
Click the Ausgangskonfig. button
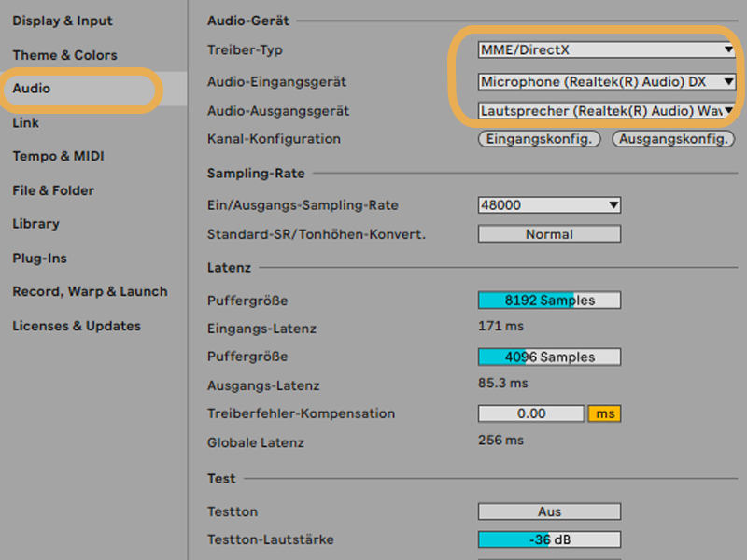[673, 139]
